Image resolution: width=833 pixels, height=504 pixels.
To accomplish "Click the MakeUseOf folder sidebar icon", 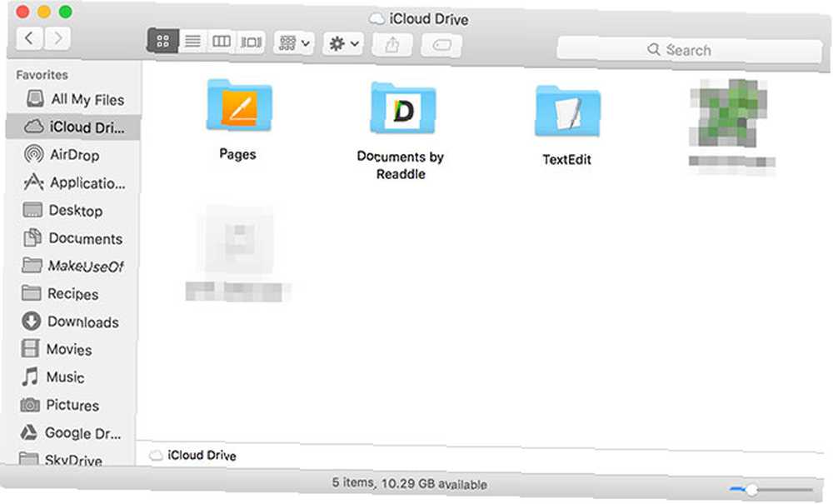I will coord(32,265).
